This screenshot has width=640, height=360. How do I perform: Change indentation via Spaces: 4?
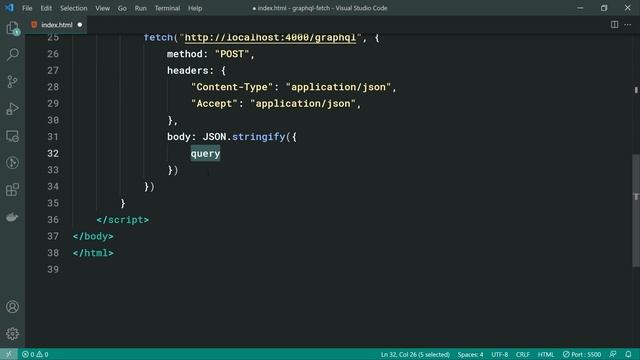tap(470, 354)
